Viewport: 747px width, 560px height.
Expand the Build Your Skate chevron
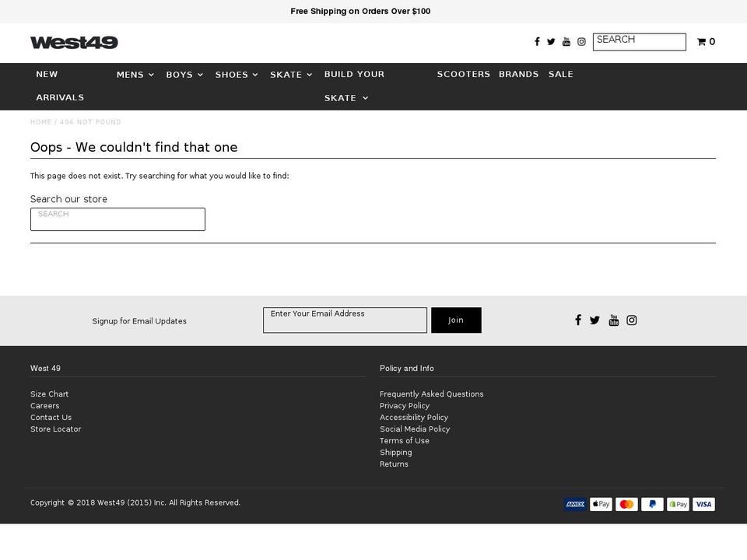[366, 98]
